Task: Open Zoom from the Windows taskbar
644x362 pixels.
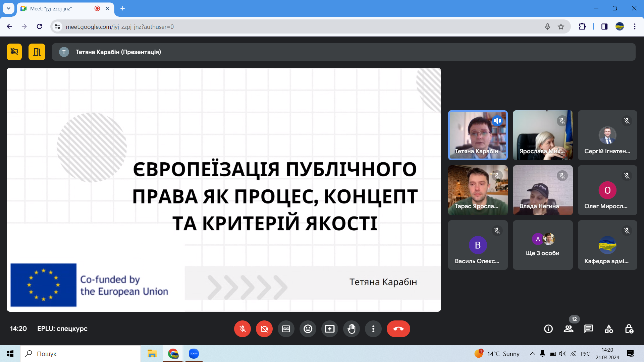Action: 194,354
